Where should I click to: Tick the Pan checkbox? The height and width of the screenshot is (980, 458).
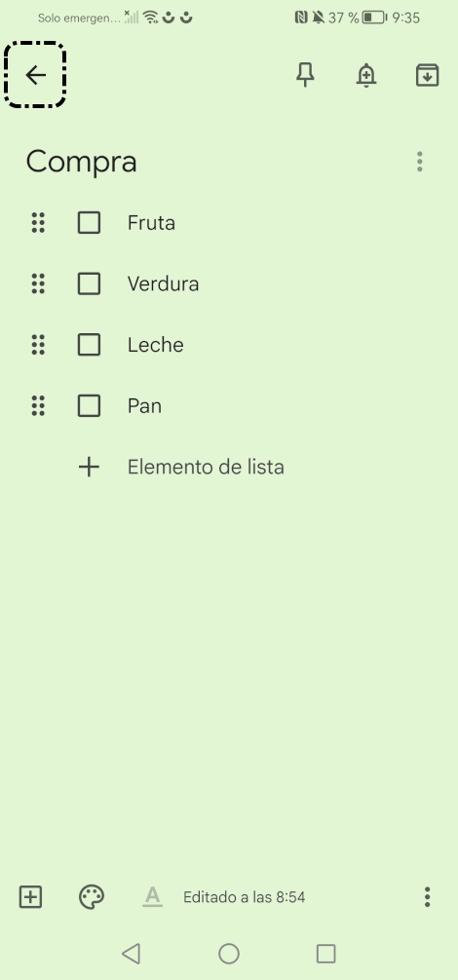(89, 405)
